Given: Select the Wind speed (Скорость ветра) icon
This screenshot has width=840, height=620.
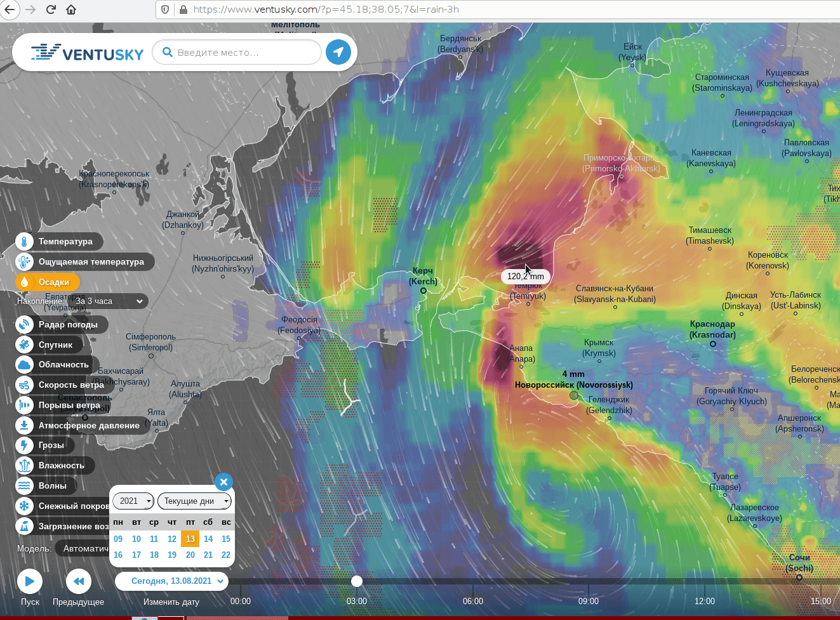Looking at the screenshot, I should click(24, 385).
